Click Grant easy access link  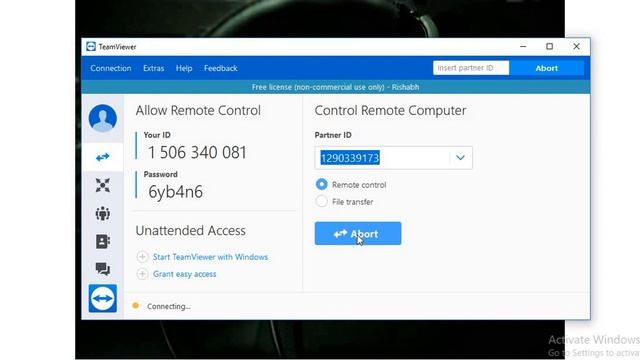tap(184, 274)
